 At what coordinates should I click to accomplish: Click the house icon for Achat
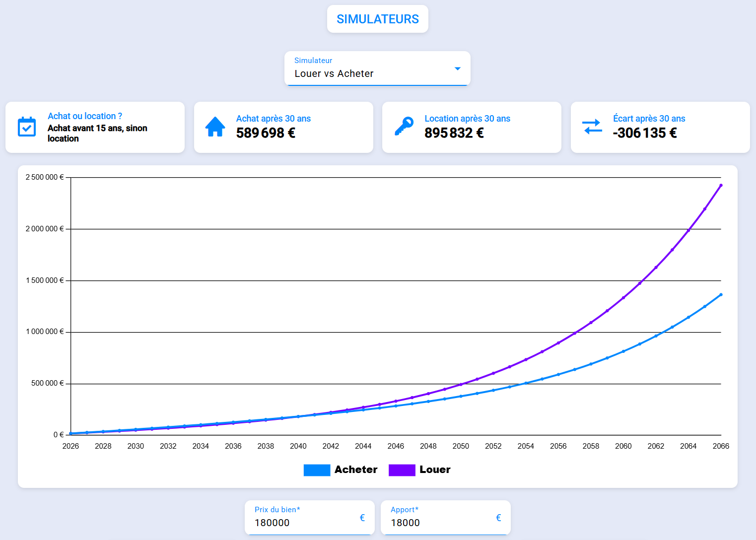(x=215, y=127)
